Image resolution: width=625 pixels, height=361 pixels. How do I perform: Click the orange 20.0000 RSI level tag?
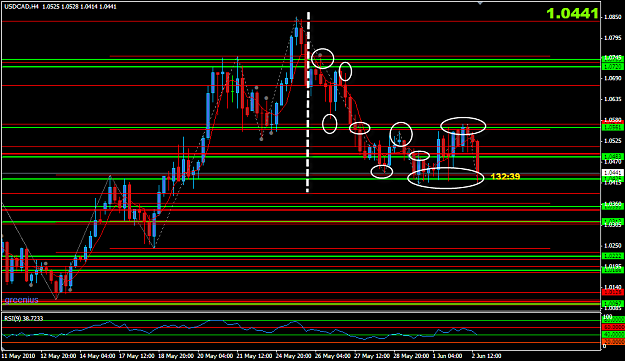pyautogui.click(x=613, y=342)
